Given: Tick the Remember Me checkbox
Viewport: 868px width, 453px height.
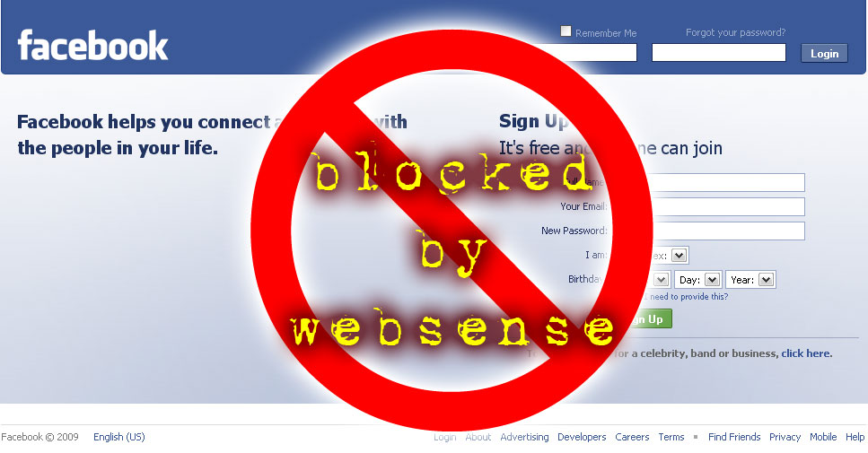Looking at the screenshot, I should 566,31.
